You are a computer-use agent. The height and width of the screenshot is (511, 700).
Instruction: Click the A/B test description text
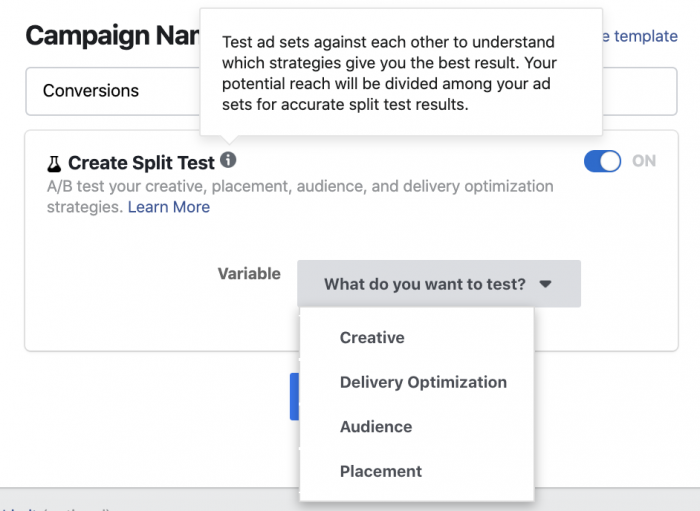[300, 196]
